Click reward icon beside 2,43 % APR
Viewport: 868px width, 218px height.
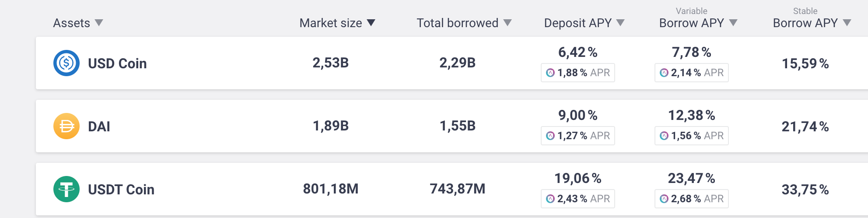(x=550, y=199)
